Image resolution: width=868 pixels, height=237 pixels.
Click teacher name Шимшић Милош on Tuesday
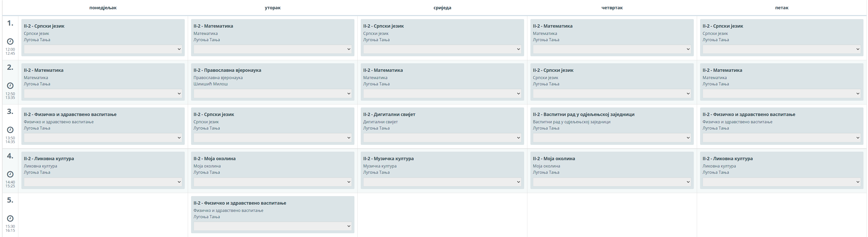211,84
